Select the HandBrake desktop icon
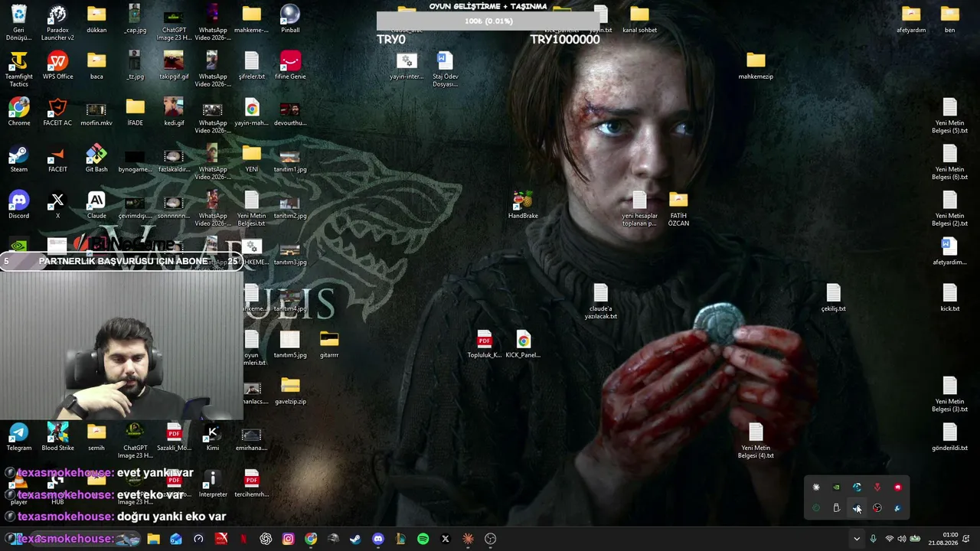 click(523, 205)
